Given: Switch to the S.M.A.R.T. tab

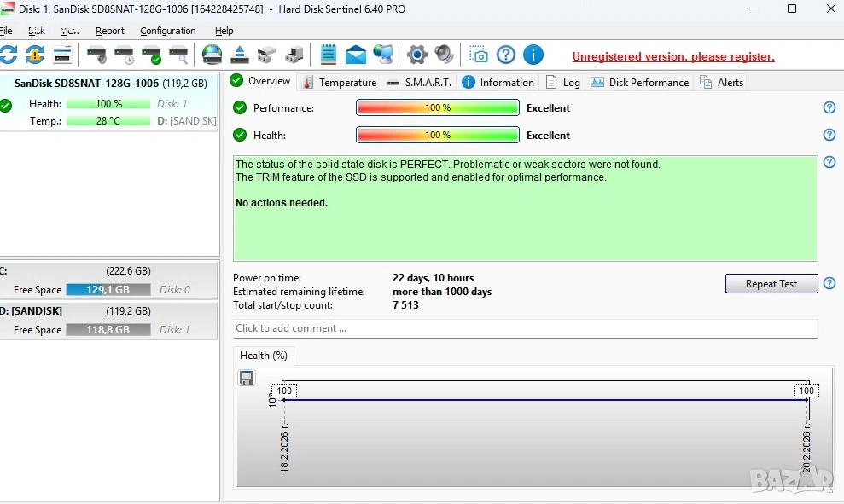Looking at the screenshot, I should 419,83.
